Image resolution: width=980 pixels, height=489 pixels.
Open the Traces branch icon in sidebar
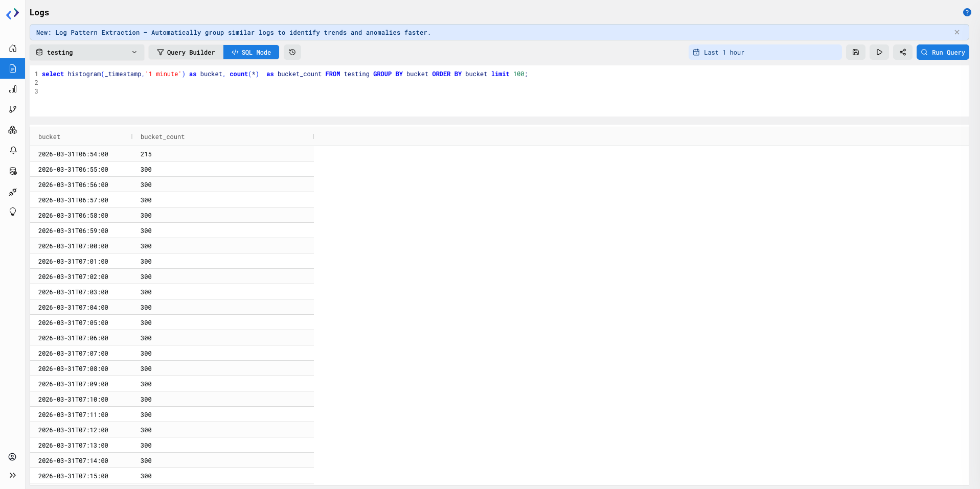12,109
